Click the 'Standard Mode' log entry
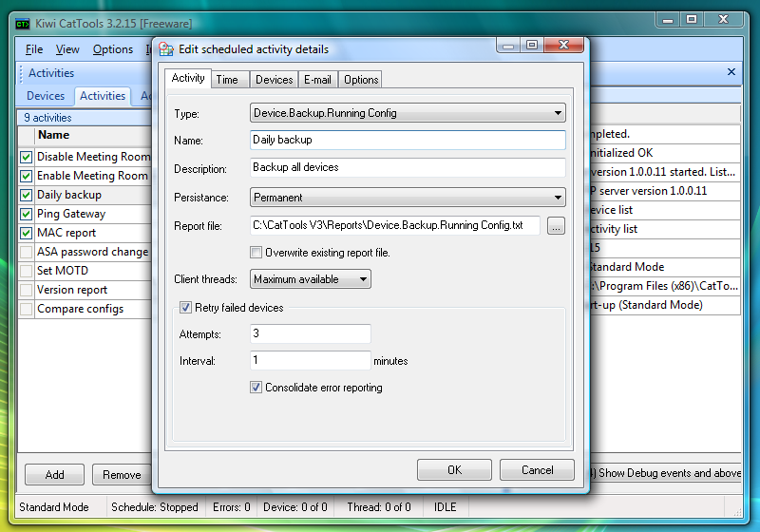The height and width of the screenshot is (532, 760). point(665,267)
